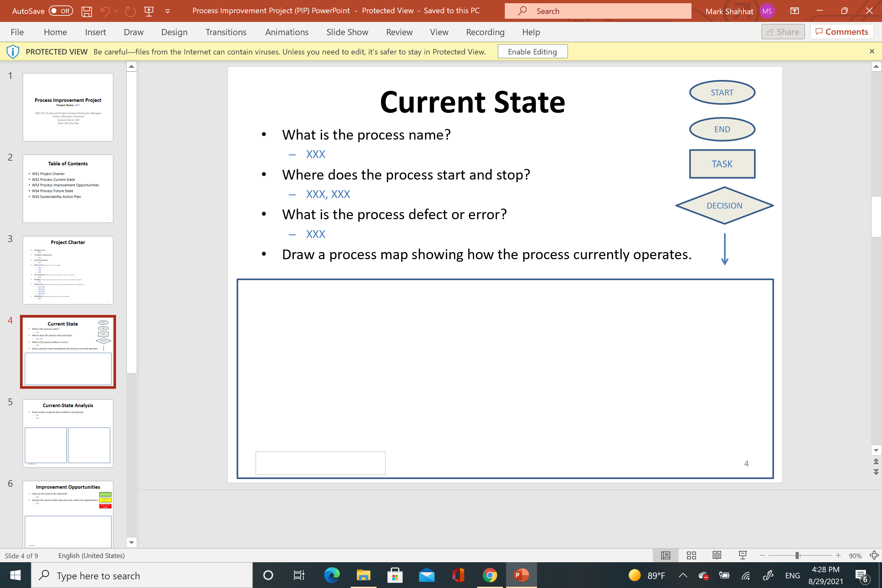Image resolution: width=882 pixels, height=588 pixels.
Task: Open the Slide Show ribbon tab
Action: click(347, 32)
